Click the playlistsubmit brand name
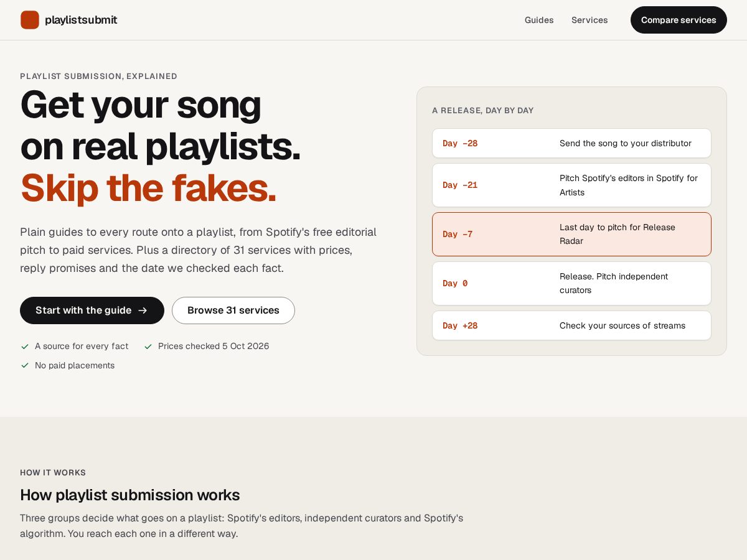The height and width of the screenshot is (560, 747). tap(81, 20)
